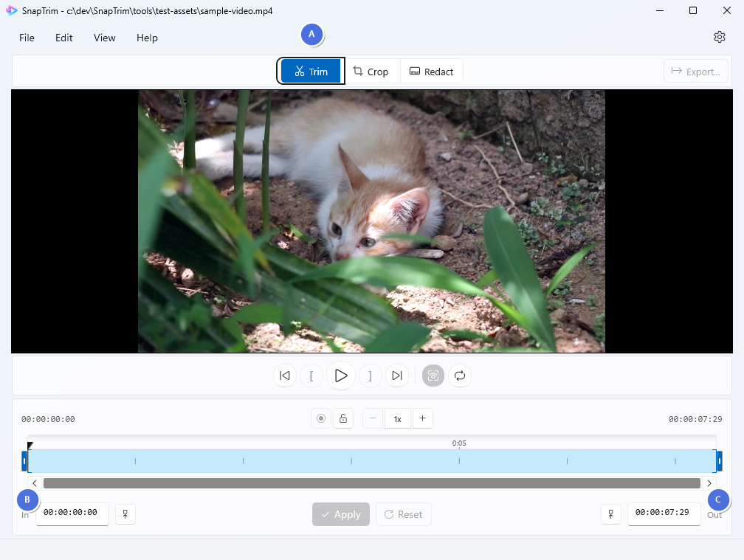Zoom out the timeline with minus

point(373,419)
